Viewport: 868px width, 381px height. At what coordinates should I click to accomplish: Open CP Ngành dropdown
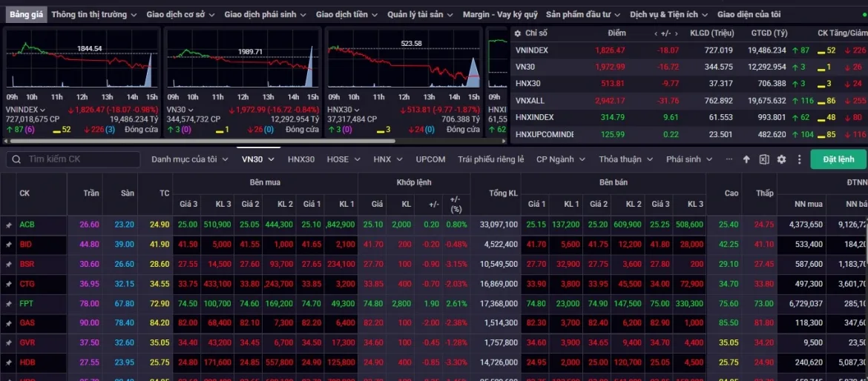(x=561, y=159)
